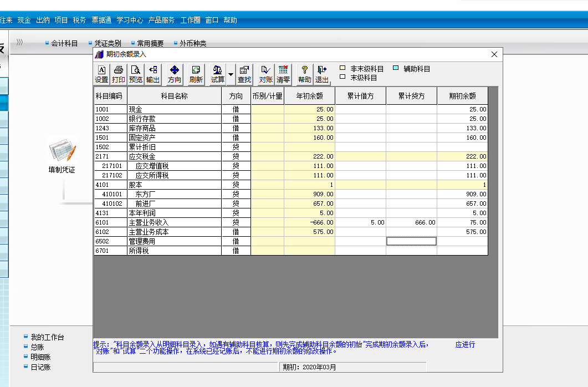Open the 学习中心 menu
The height and width of the screenshot is (387, 588).
(x=130, y=21)
